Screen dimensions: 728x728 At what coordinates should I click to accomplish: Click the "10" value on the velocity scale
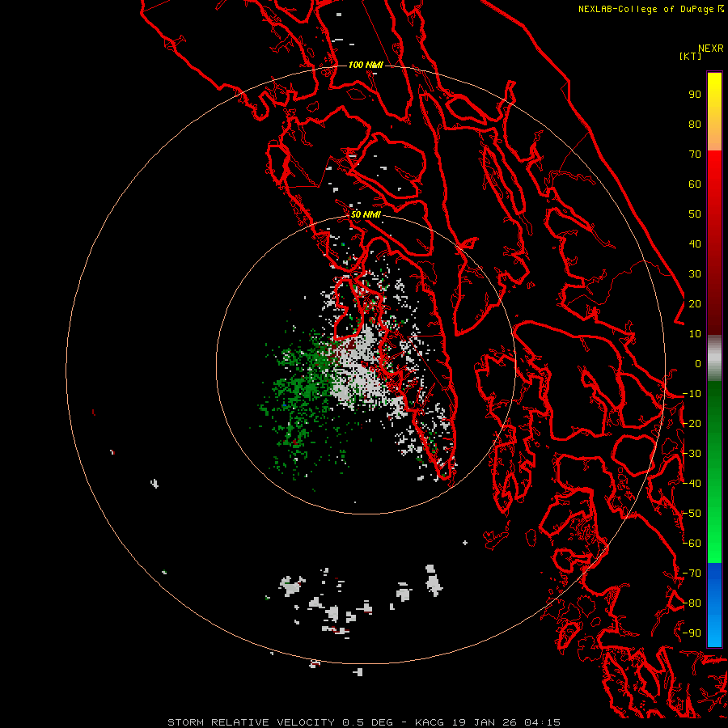[x=695, y=334]
